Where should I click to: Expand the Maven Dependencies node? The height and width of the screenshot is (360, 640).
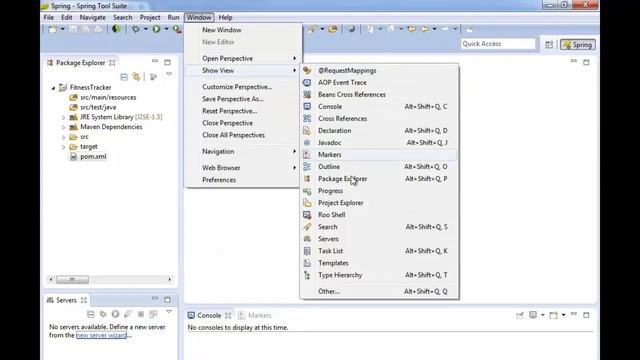tap(63, 127)
